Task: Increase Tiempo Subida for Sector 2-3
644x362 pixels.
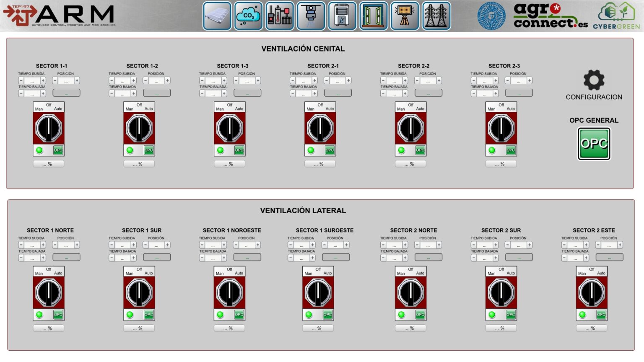Action: (496, 80)
